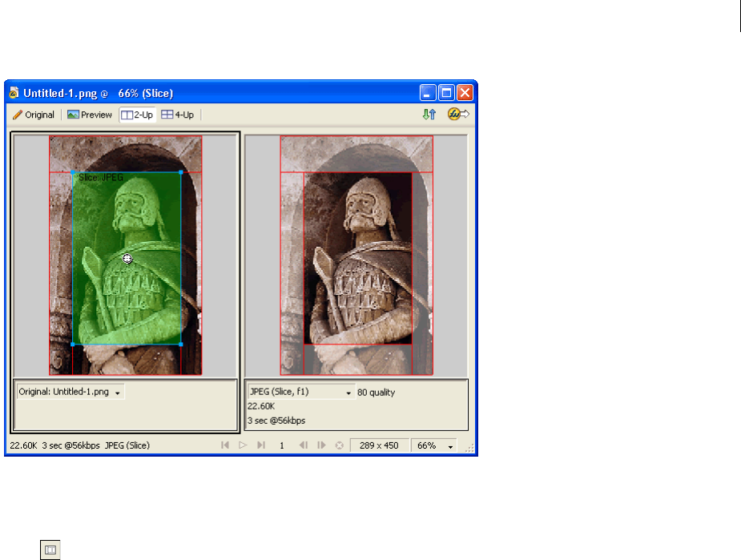The image size is (741, 560).
Task: Minimize the Untitled-1.png window
Action: pyautogui.click(x=428, y=93)
